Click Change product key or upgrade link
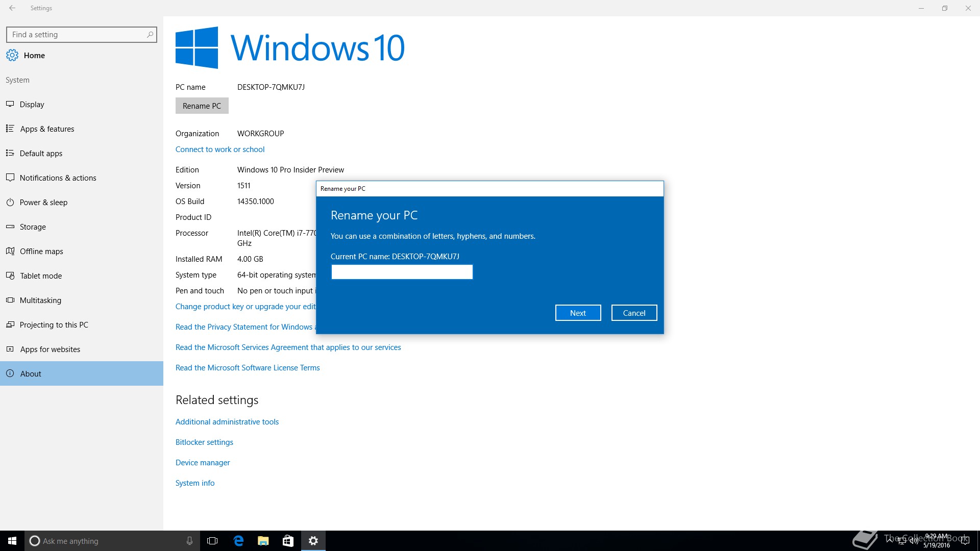Screen dimensions: 980x551 click(x=246, y=307)
